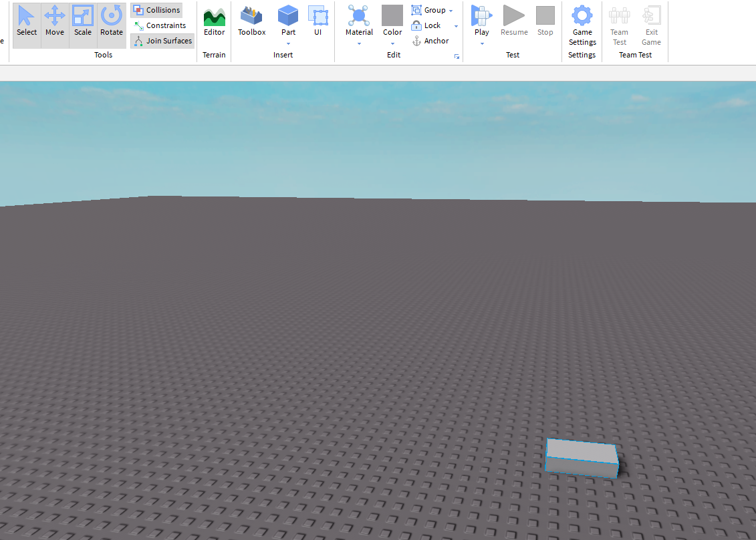Open the Toolbox
The width and height of the screenshot is (756, 540).
pos(251,21)
